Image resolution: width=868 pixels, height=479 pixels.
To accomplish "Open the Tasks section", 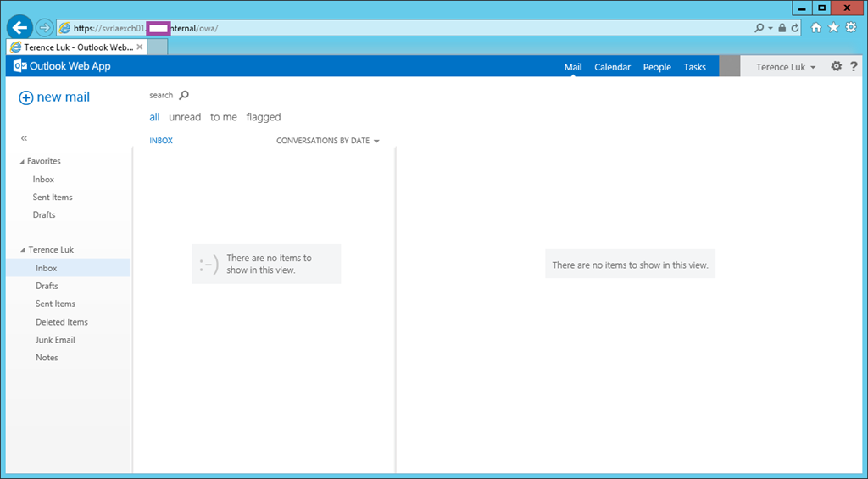I will click(x=695, y=67).
